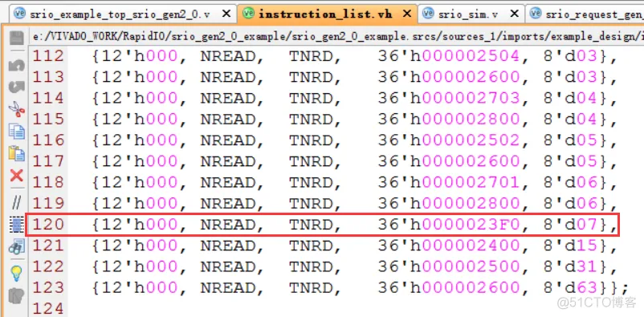644x317 pixels.
Task: Click the Undo arrow icon
Action: click(x=16, y=65)
